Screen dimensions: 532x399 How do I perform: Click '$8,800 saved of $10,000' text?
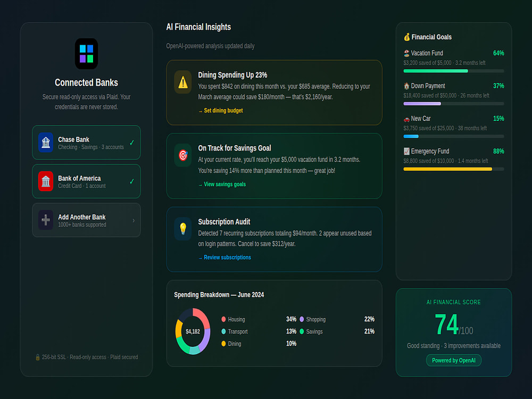(x=428, y=161)
